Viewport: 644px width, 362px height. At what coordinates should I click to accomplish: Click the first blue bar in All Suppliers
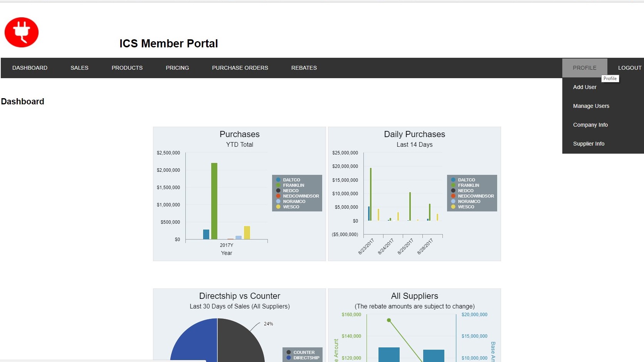coord(389,355)
